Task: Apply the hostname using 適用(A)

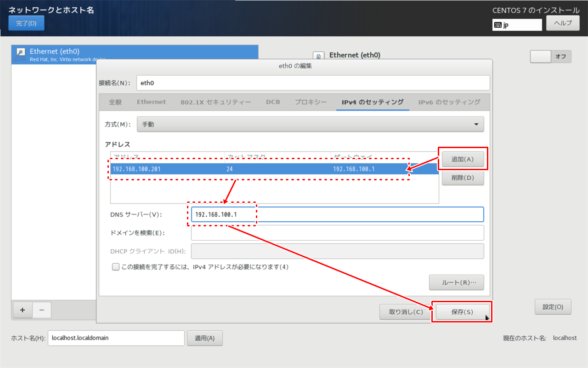Action: pyautogui.click(x=205, y=338)
